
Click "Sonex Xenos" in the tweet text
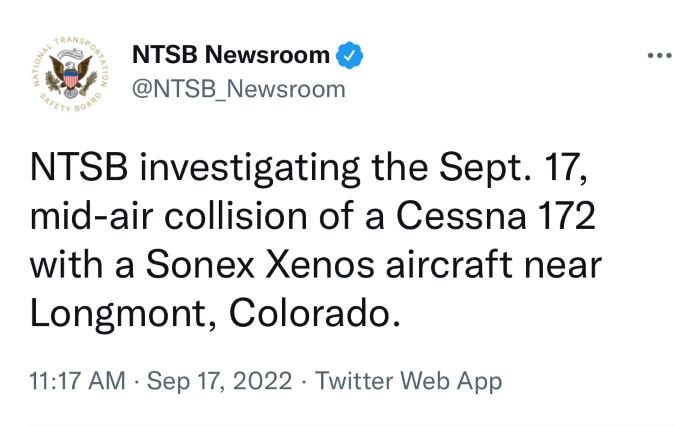tap(260, 264)
